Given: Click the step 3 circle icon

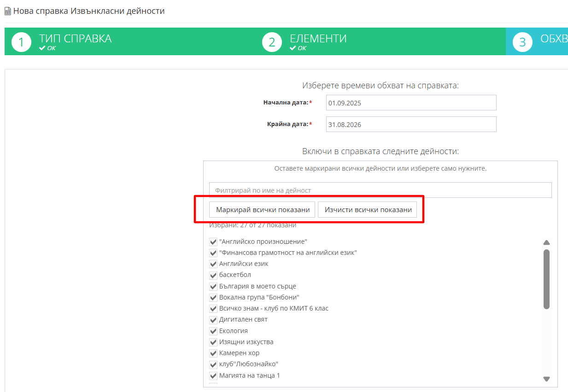Looking at the screenshot, I should pyautogui.click(x=522, y=42).
